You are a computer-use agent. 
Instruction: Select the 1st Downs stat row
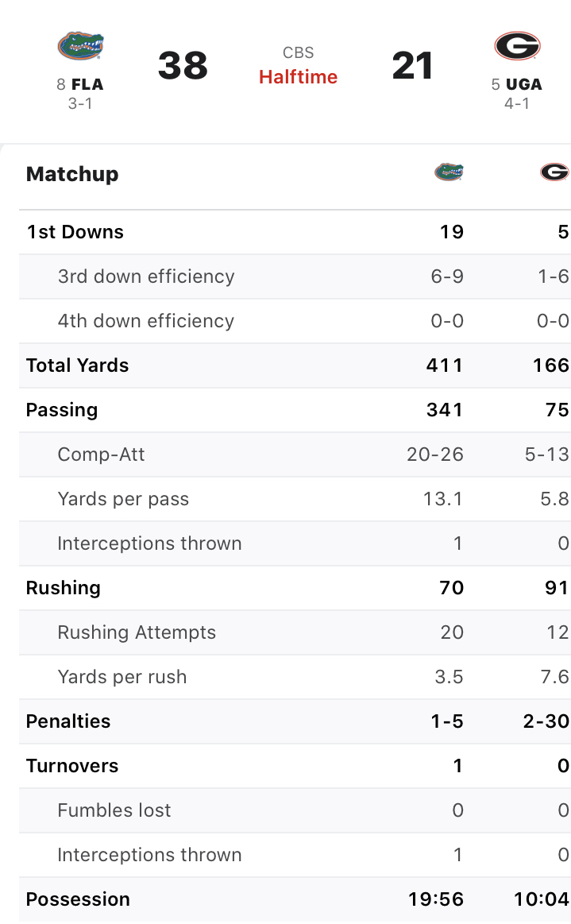coord(295,232)
